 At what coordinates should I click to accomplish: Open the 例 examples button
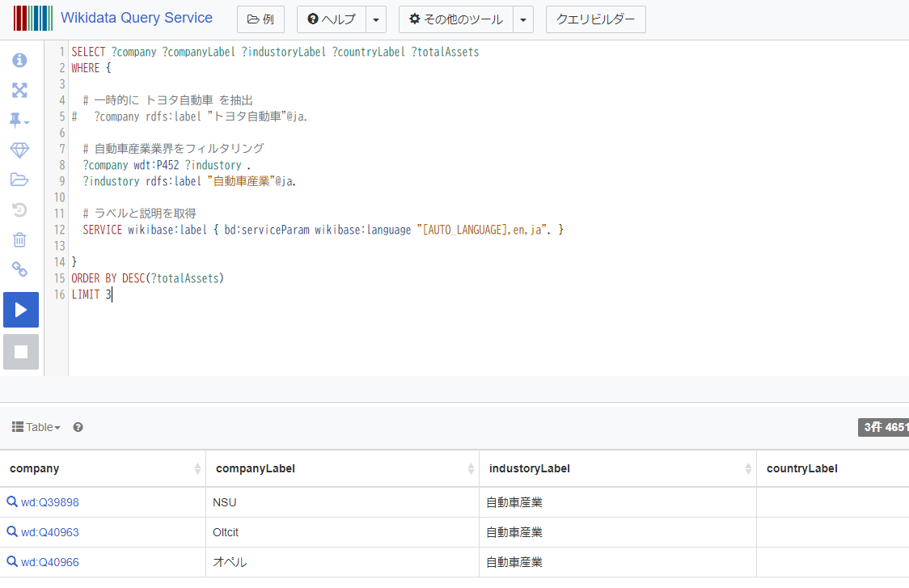coord(260,19)
